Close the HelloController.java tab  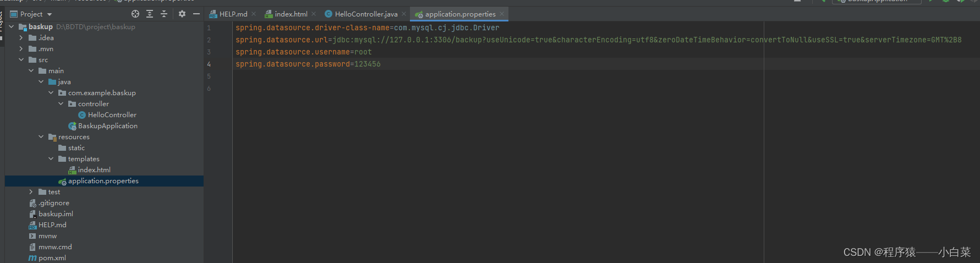point(404,14)
